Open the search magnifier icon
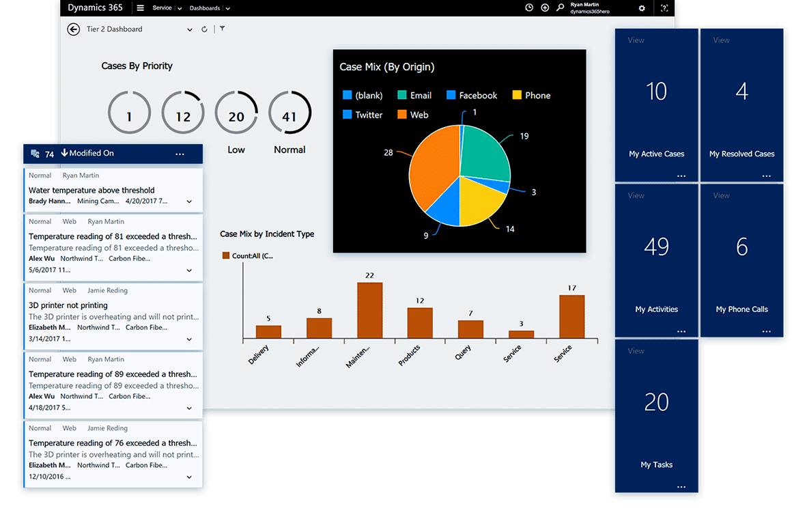807x532 pixels. [x=560, y=8]
